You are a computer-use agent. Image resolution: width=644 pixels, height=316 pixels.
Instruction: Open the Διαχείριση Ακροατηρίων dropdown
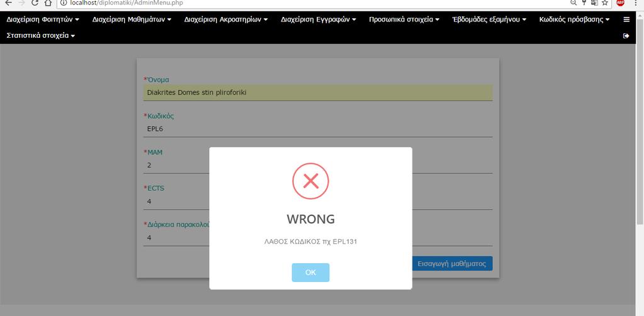tap(226, 20)
